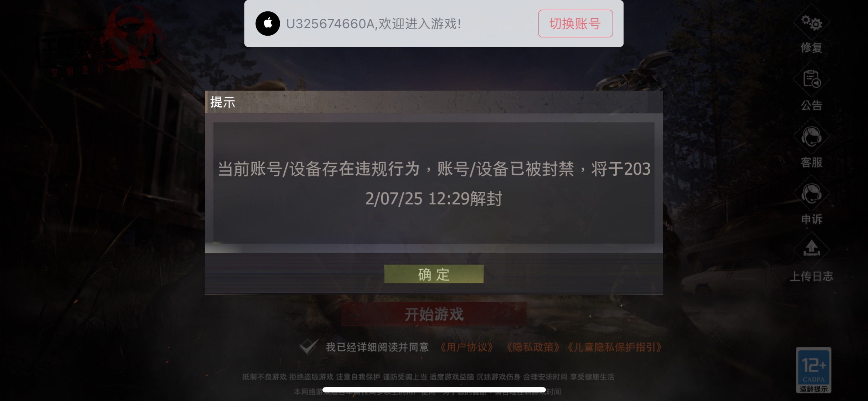Open the 《用户协议》 user agreement link
Viewport: 868px width, 401px height.
tap(467, 347)
